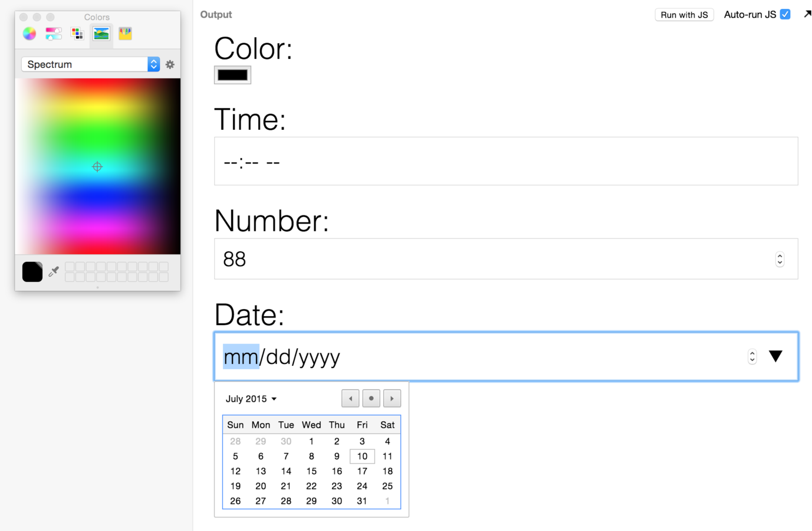Open the gear options in Colors panel
This screenshot has height=531, width=812.
coord(170,64)
